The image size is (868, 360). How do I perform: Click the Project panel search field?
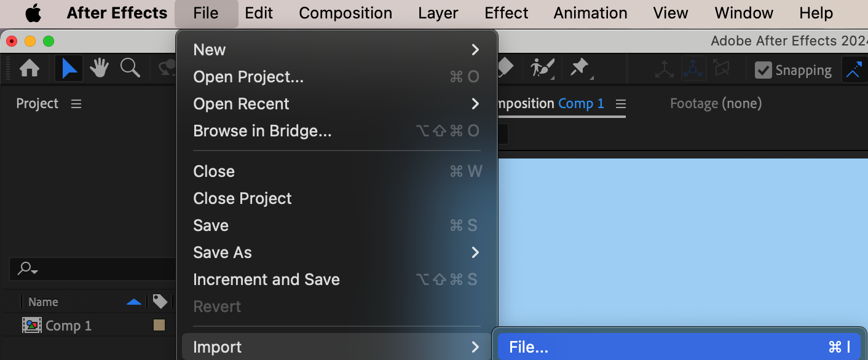tap(92, 268)
